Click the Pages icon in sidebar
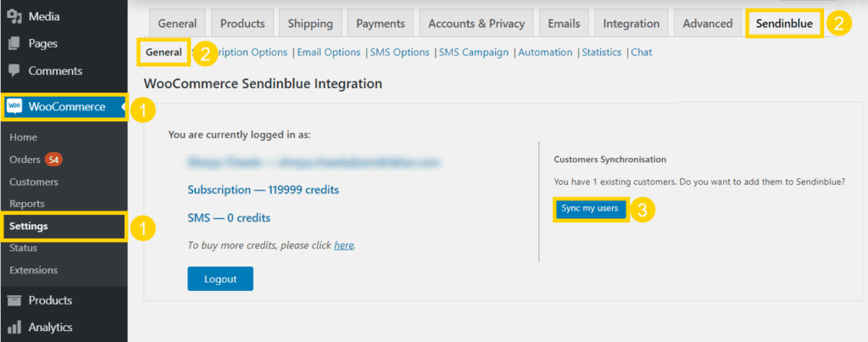 click(14, 43)
